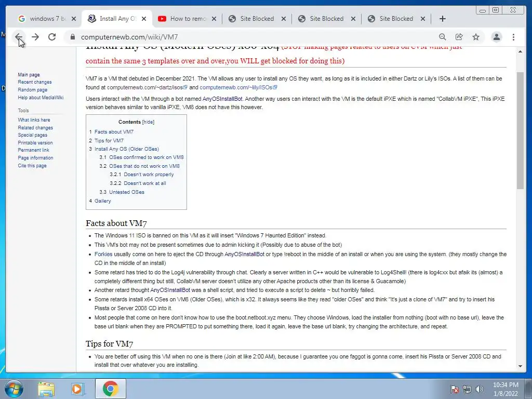Open a new tab with the plus button
The image size is (532, 399).
coord(443,19)
